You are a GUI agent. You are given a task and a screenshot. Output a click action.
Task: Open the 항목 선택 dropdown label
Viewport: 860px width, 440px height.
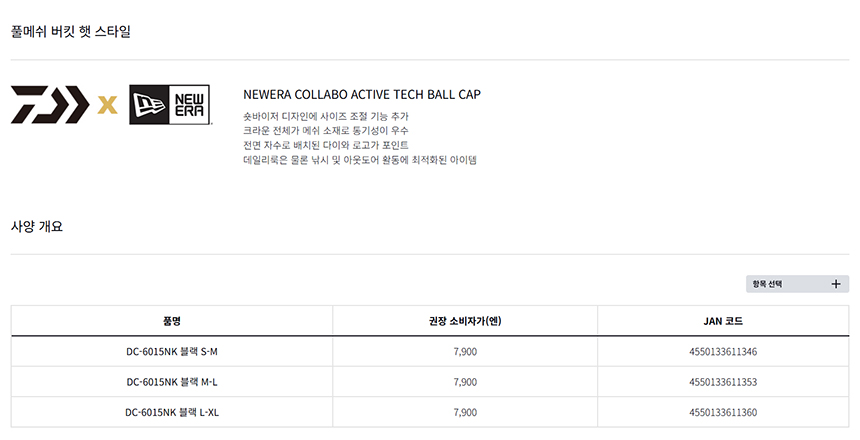tap(768, 284)
